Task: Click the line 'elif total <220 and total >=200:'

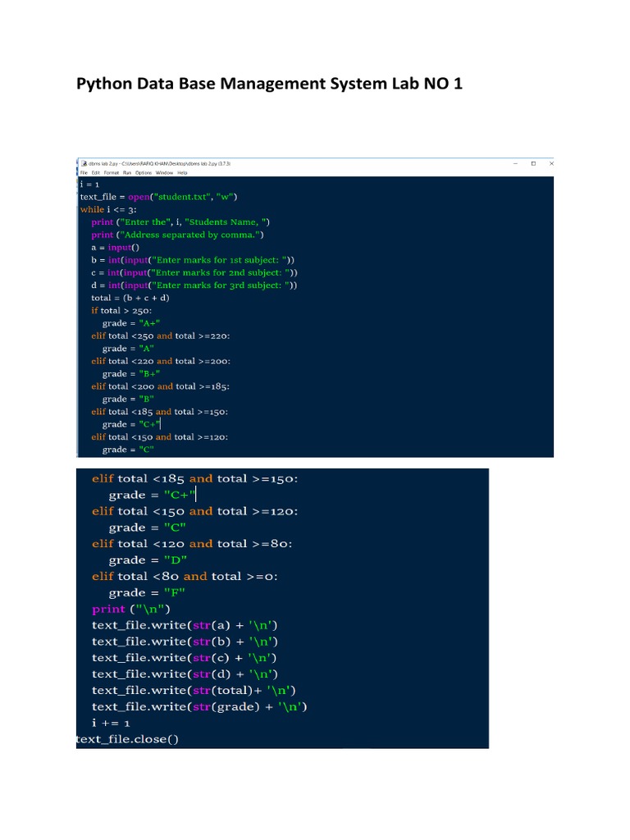Action: point(161,361)
